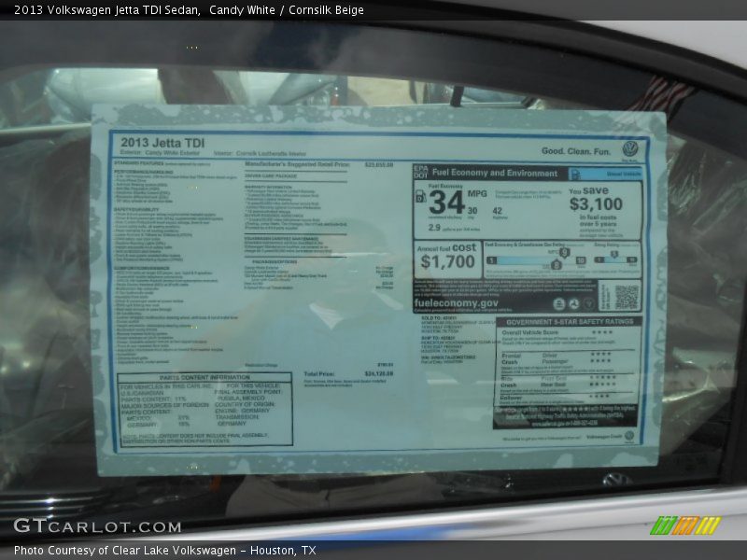Select the Fuel Economy and Greenhouse Gas rating scale
The height and width of the screenshot is (560, 747).
pyautogui.click(x=536, y=258)
